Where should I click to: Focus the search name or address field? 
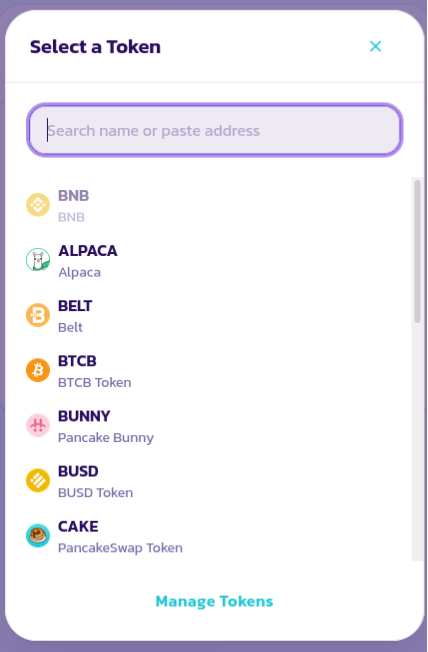pos(215,130)
